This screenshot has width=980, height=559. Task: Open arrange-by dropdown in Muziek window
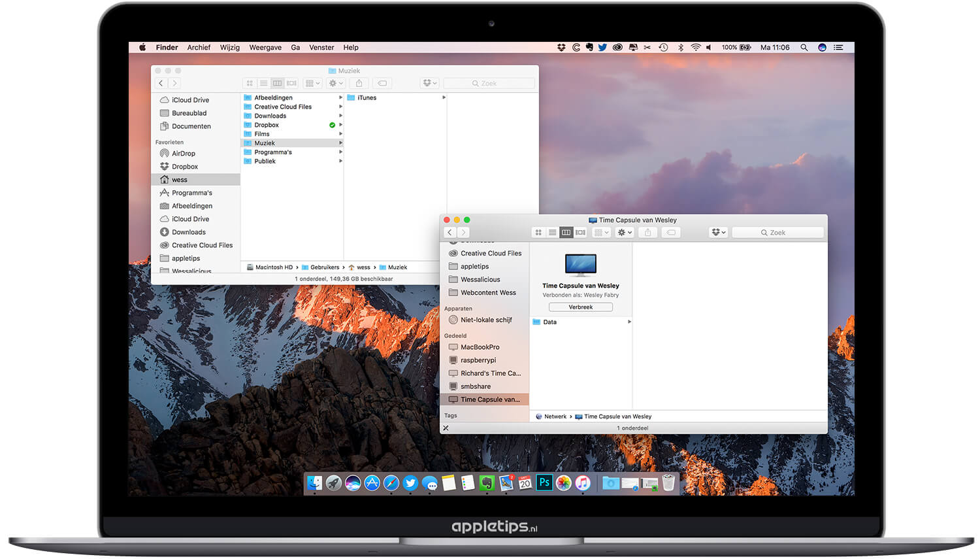313,84
